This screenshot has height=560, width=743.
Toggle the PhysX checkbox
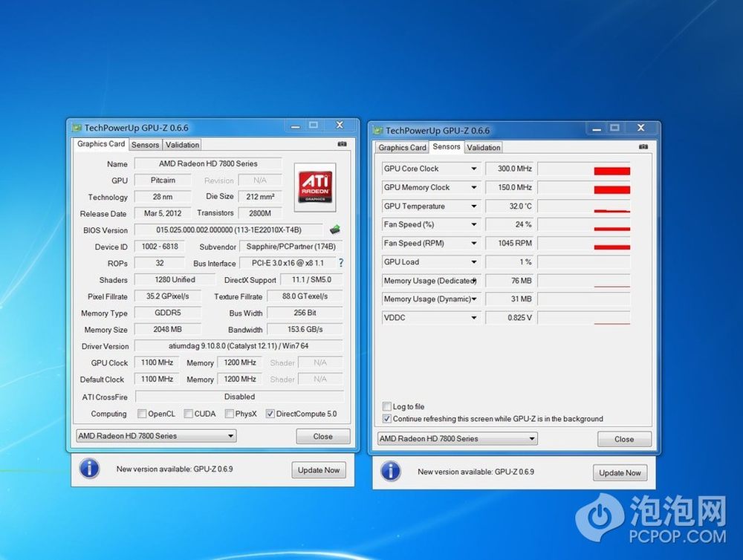click(230, 414)
